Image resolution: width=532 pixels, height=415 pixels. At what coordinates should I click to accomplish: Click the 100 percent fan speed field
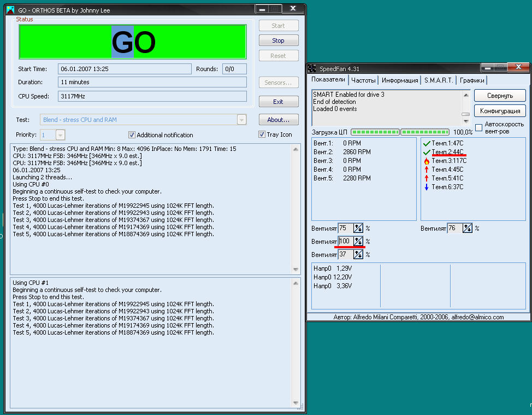[x=346, y=242]
